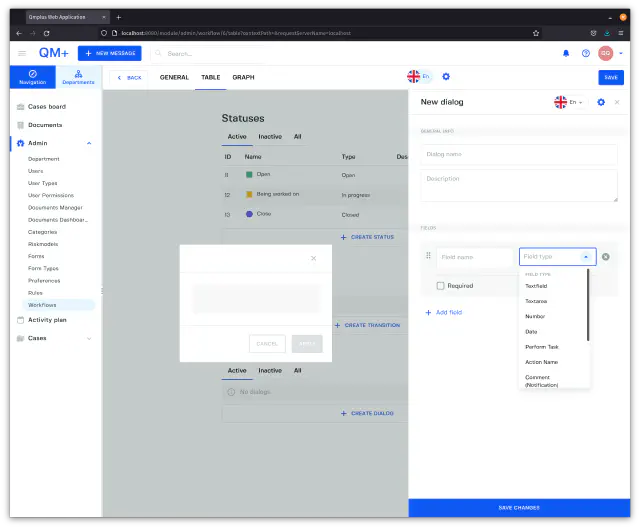Open notifications bell icon
Screen dimensions: 640x528
click(566, 53)
